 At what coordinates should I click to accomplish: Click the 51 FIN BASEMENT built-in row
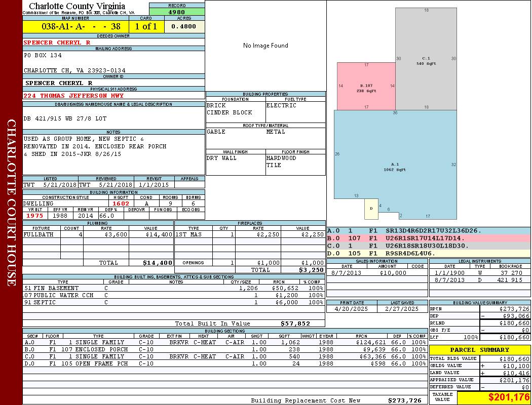(173, 288)
